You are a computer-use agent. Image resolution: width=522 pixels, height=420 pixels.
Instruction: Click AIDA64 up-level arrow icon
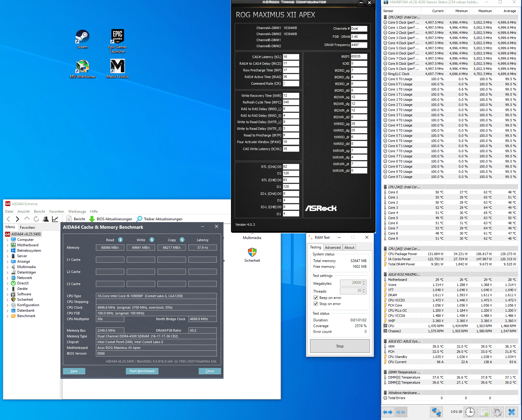[27, 219]
